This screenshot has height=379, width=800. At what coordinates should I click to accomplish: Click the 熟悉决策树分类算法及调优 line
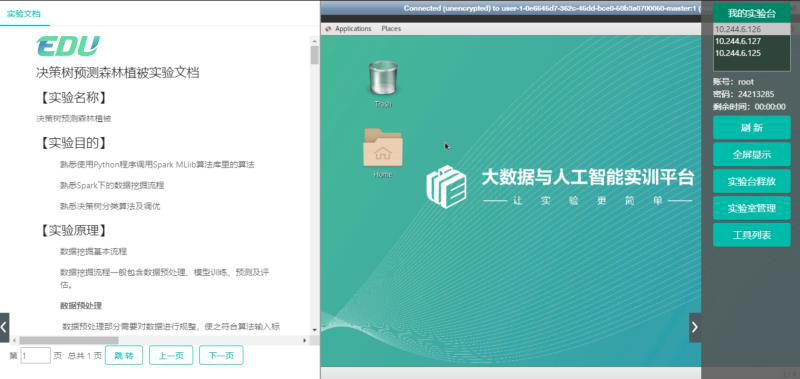click(x=111, y=206)
